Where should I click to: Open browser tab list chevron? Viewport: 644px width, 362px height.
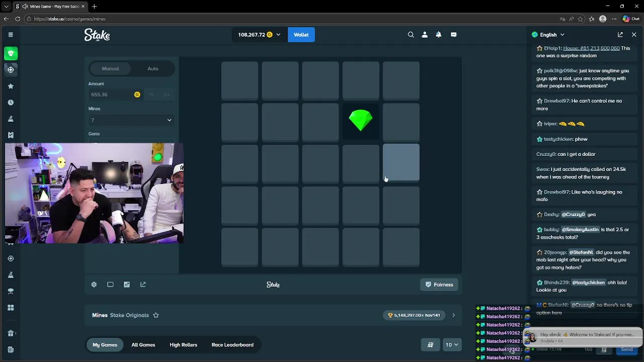click(x=6, y=7)
